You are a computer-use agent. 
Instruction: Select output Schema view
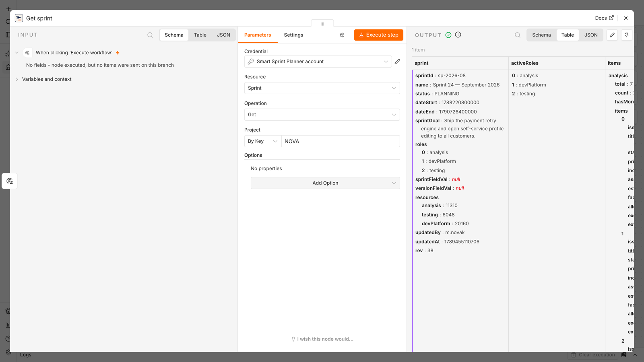pyautogui.click(x=541, y=35)
